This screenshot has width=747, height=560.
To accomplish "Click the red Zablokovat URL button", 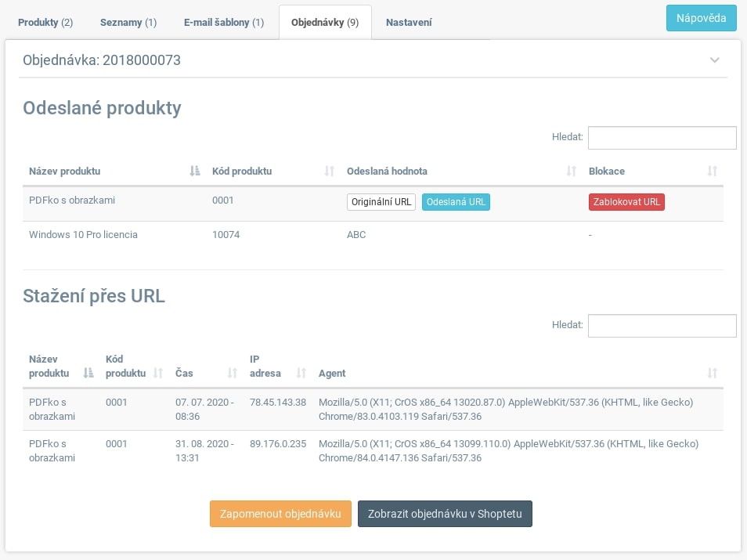I will [x=626, y=202].
